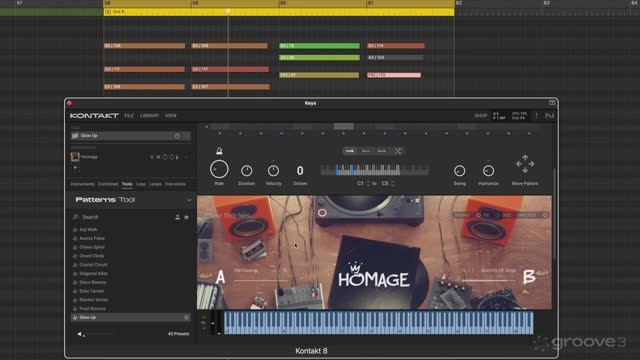Switch to the Tools tab

click(127, 184)
